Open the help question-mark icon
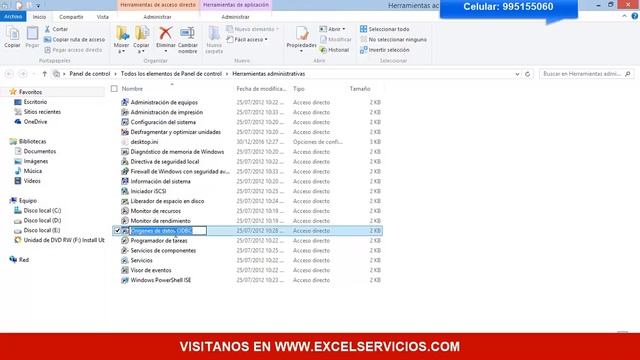Viewport: 640px width, 360px height. (x=635, y=16)
